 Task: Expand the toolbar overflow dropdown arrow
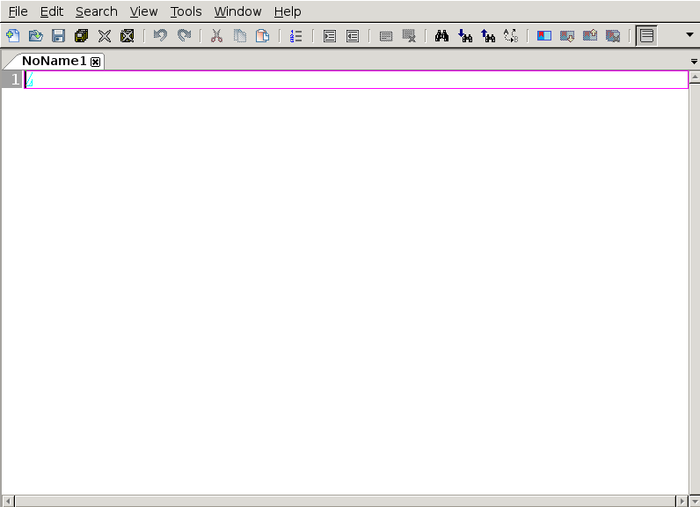tap(689, 36)
